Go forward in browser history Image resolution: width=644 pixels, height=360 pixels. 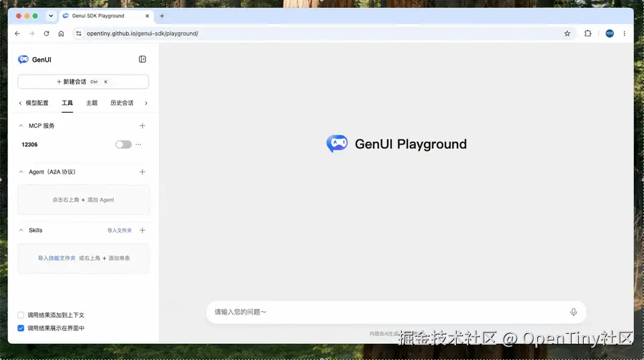pyautogui.click(x=32, y=34)
